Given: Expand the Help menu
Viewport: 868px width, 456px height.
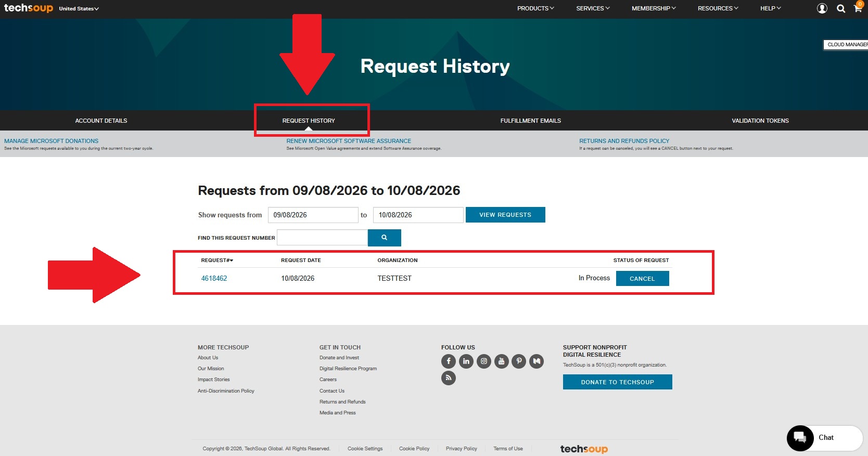Looking at the screenshot, I should coord(771,8).
